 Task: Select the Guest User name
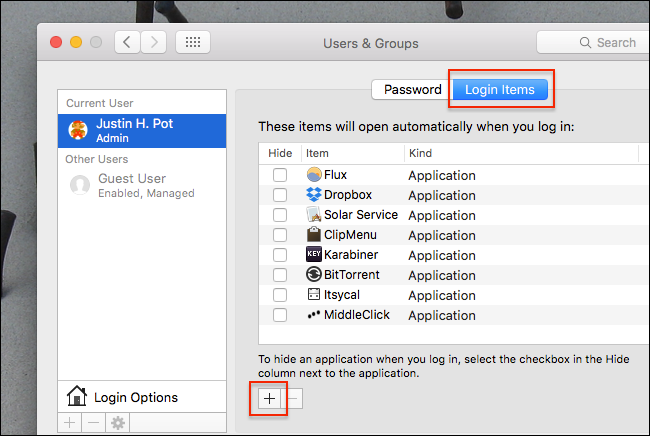click(132, 179)
